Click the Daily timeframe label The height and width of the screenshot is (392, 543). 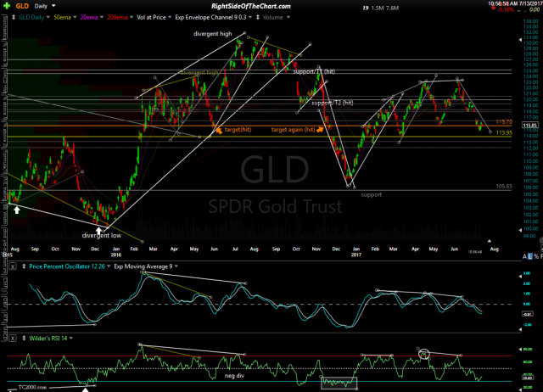(x=41, y=6)
